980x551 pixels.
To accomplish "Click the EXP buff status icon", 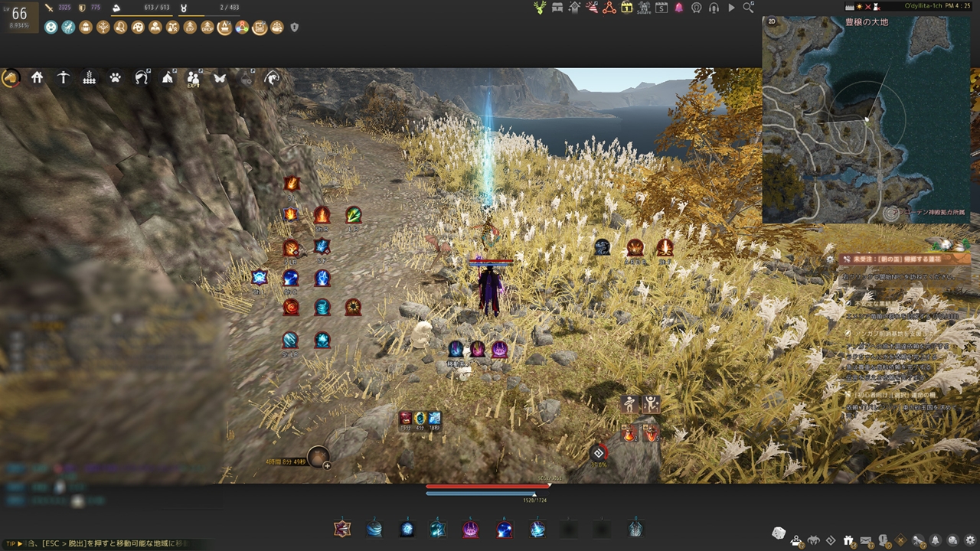I will [190, 28].
